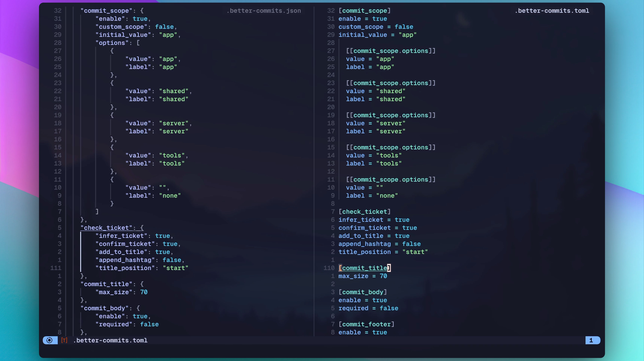Click custom_scope = false in the TOML pane
Image resolution: width=644 pixels, height=361 pixels.
tap(376, 27)
